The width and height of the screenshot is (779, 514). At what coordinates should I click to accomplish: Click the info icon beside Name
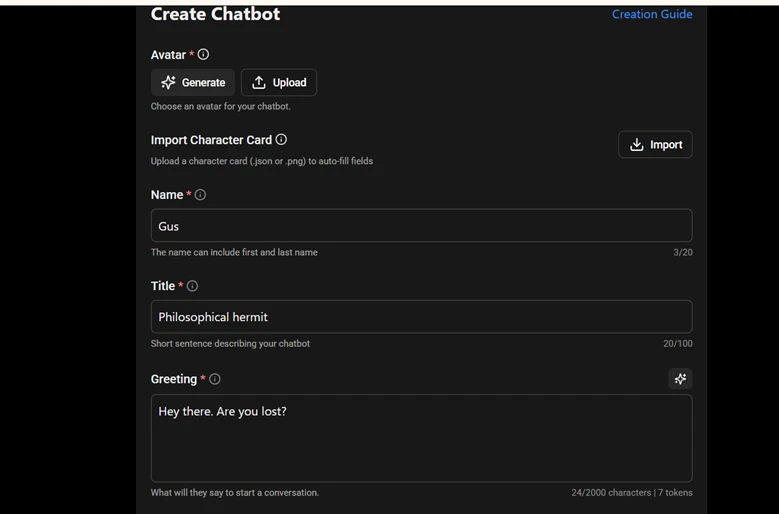pyautogui.click(x=200, y=195)
